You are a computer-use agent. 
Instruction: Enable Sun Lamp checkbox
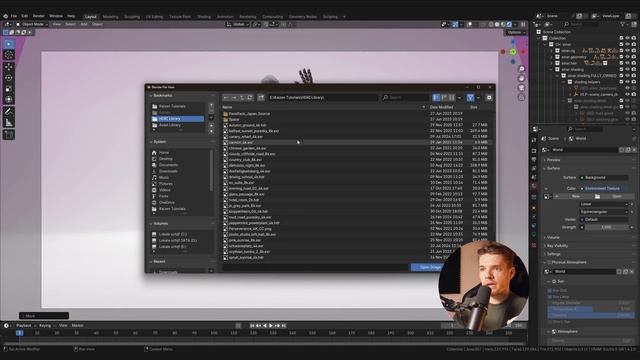549,296
